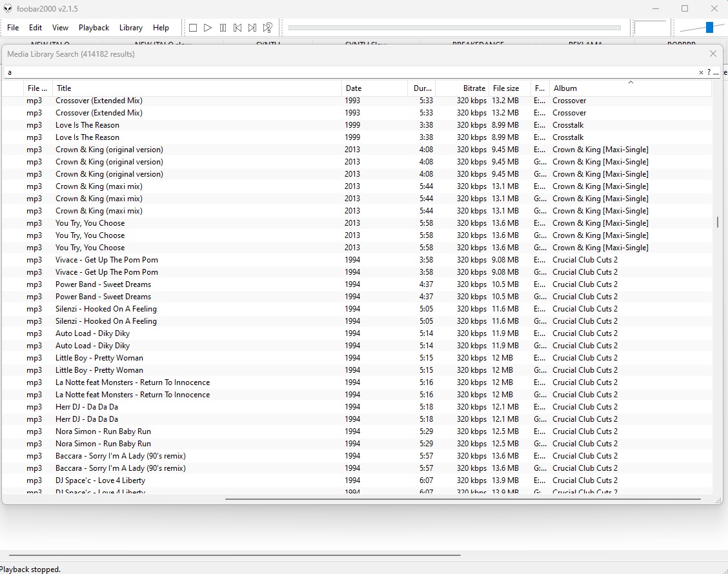Click the Pause button in toolbar
This screenshot has height=574, width=728.
pos(223,28)
